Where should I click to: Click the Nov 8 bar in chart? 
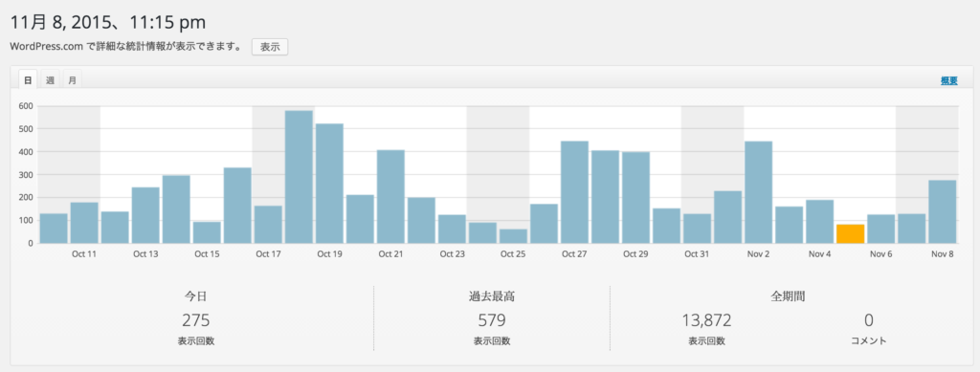click(x=943, y=211)
